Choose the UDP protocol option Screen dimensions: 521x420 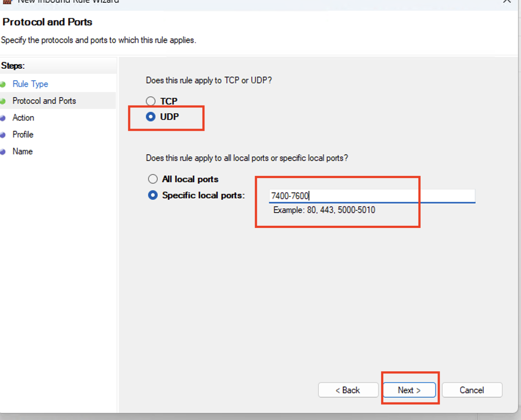pos(151,117)
